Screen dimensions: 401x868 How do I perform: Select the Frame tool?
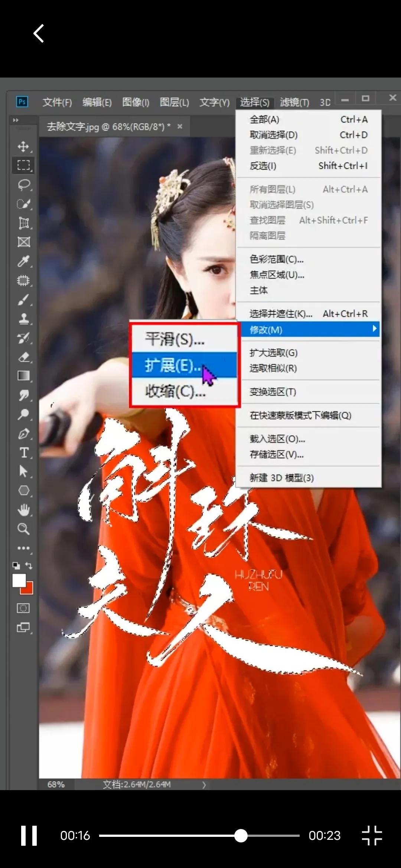[x=24, y=242]
